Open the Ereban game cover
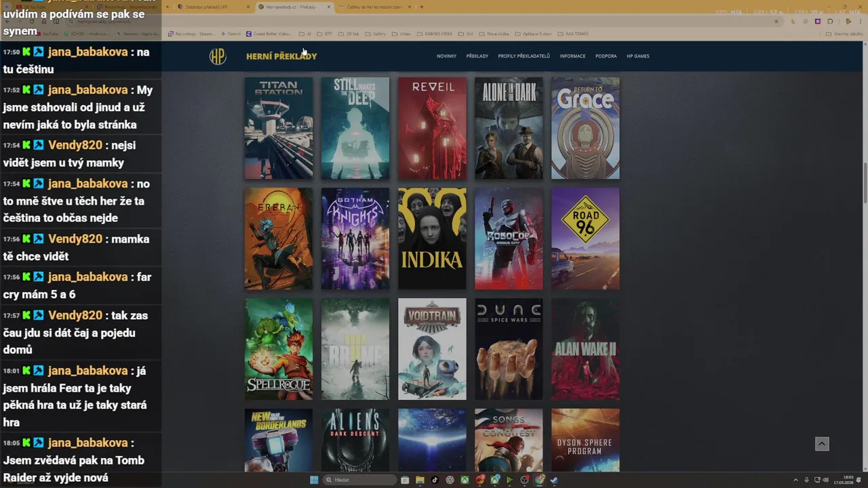The height and width of the screenshot is (488, 868). tap(279, 239)
